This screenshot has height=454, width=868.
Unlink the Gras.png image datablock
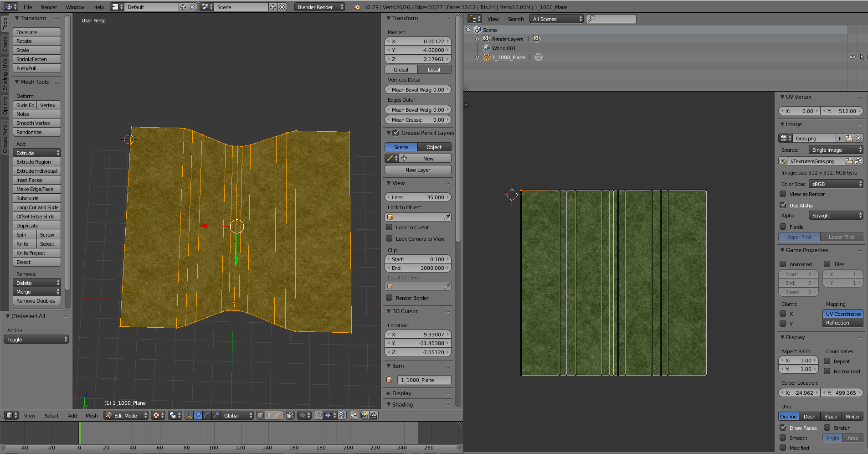click(x=858, y=138)
